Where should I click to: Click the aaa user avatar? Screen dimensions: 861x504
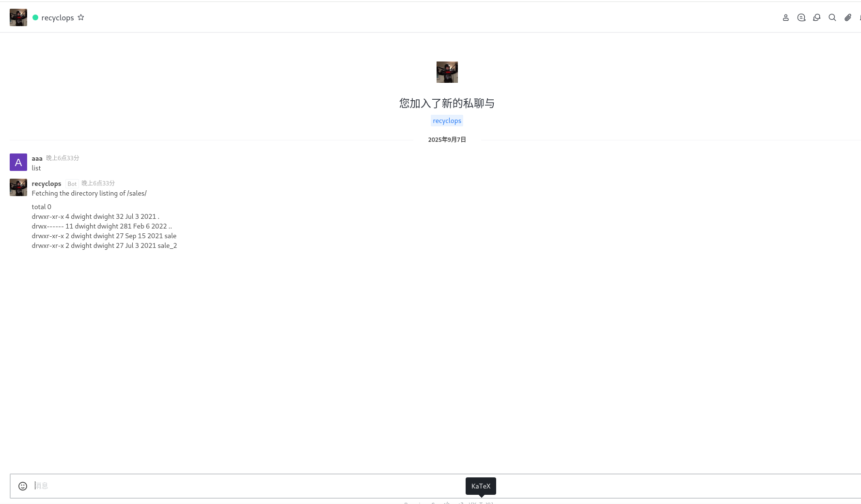18,162
